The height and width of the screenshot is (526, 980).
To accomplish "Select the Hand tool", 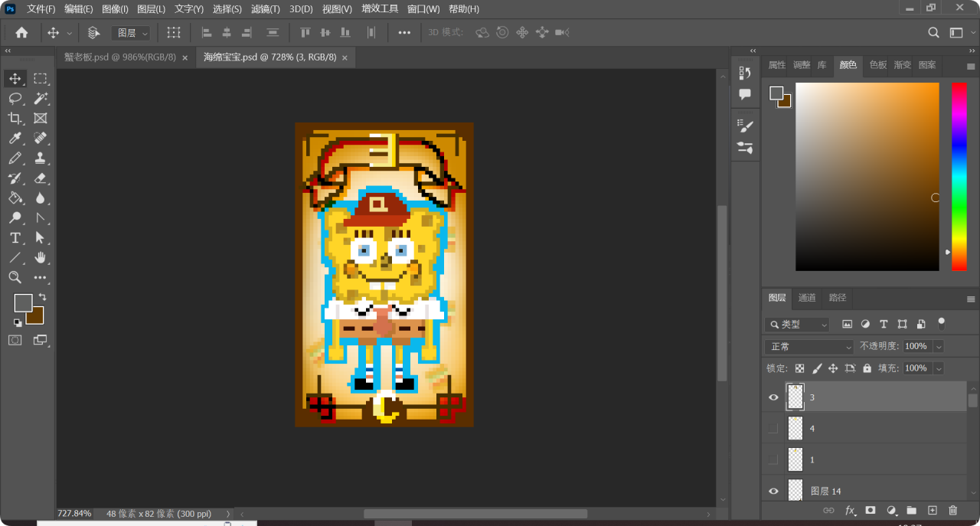I will (x=41, y=257).
